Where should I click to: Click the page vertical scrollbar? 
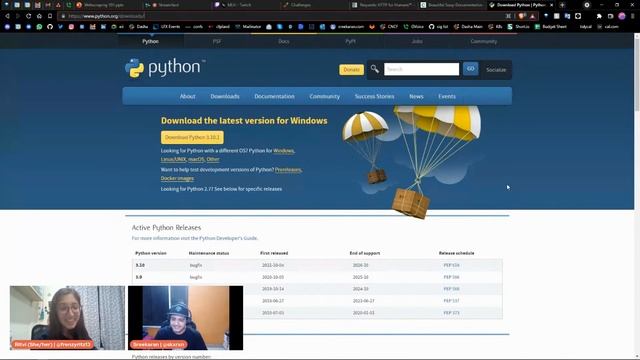tap(637, 73)
